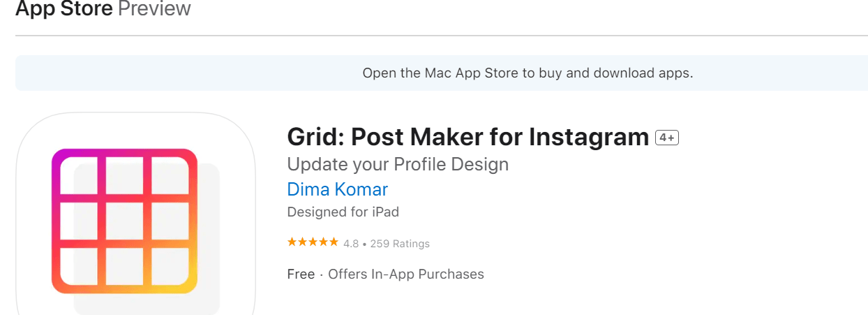Click the bottom-left cell of Grid app icon

[x=78, y=266]
